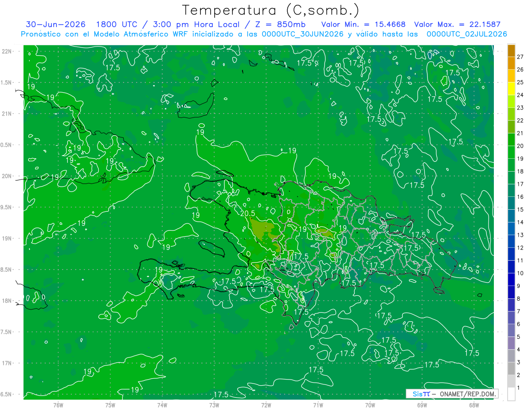532x411 pixels.
Task: Click the legend value '10'
Action: pos(520,273)
